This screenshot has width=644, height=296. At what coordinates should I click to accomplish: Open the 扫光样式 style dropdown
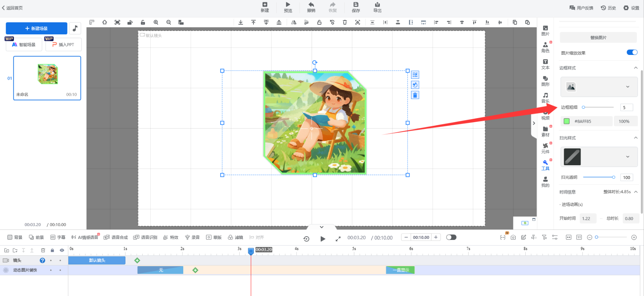pyautogui.click(x=599, y=157)
